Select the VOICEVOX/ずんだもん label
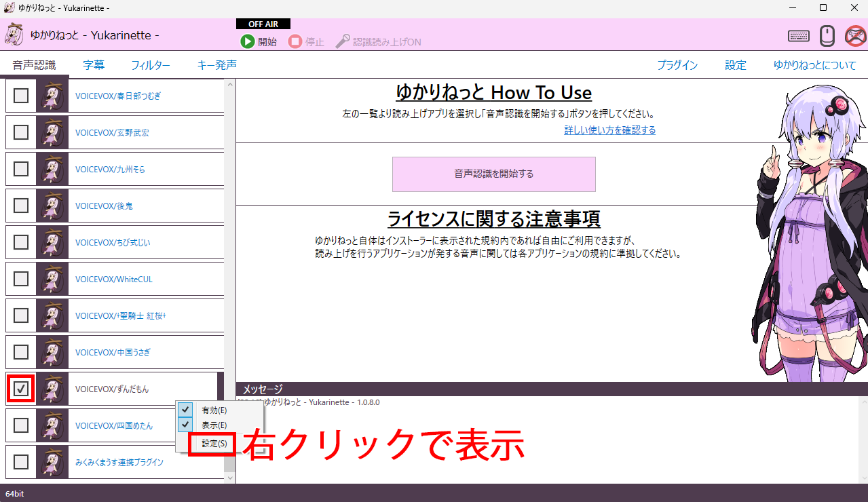This screenshot has width=868, height=502. click(112, 389)
